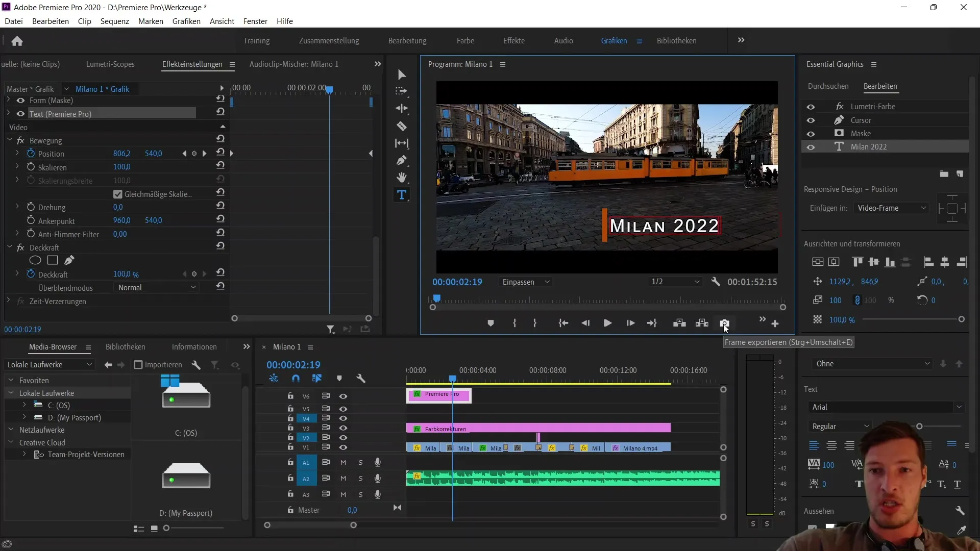Click the Hand tool icon
980x551 pixels.
(403, 178)
